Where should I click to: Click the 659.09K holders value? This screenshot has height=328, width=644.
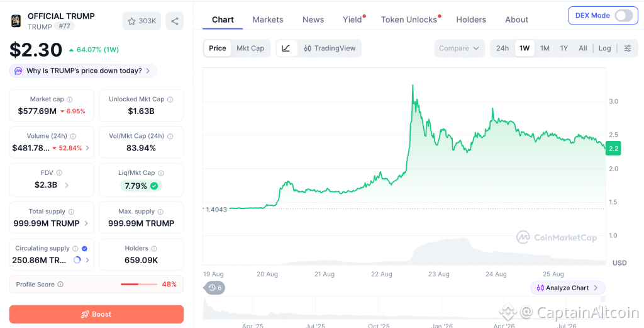142,260
